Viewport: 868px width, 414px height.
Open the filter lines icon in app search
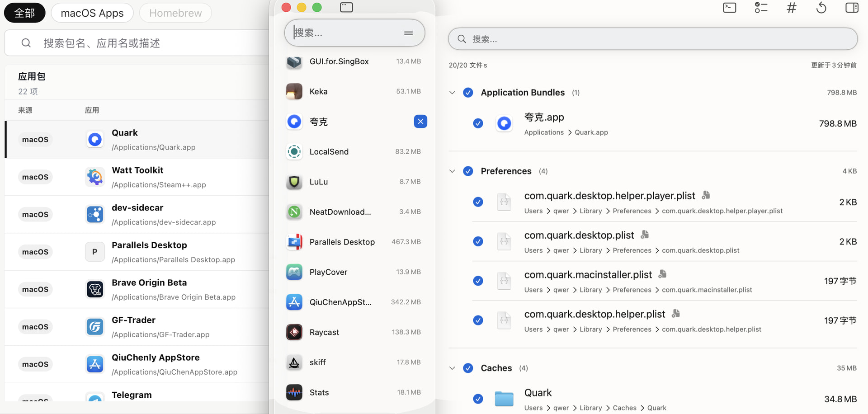tap(409, 33)
